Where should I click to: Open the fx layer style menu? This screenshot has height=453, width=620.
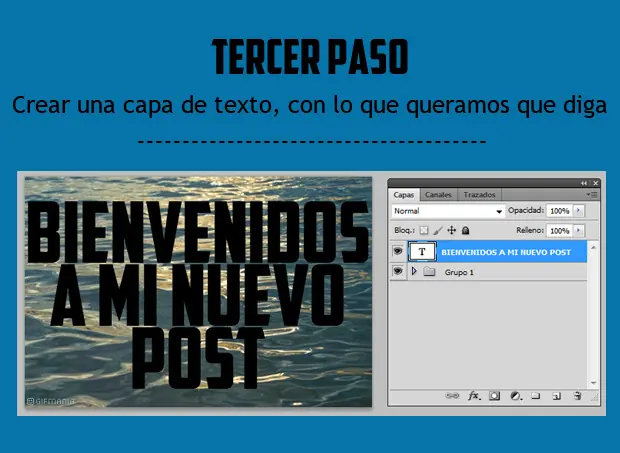(474, 396)
